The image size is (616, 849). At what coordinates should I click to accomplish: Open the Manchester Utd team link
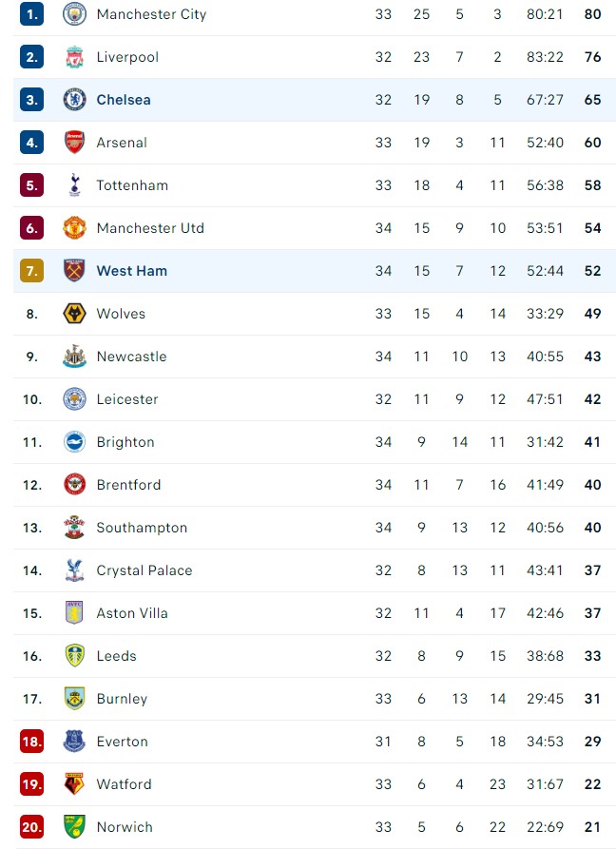coord(150,228)
